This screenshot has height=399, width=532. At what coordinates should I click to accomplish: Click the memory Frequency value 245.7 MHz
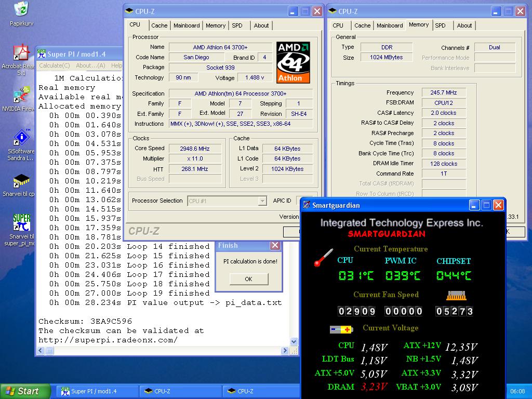click(444, 92)
